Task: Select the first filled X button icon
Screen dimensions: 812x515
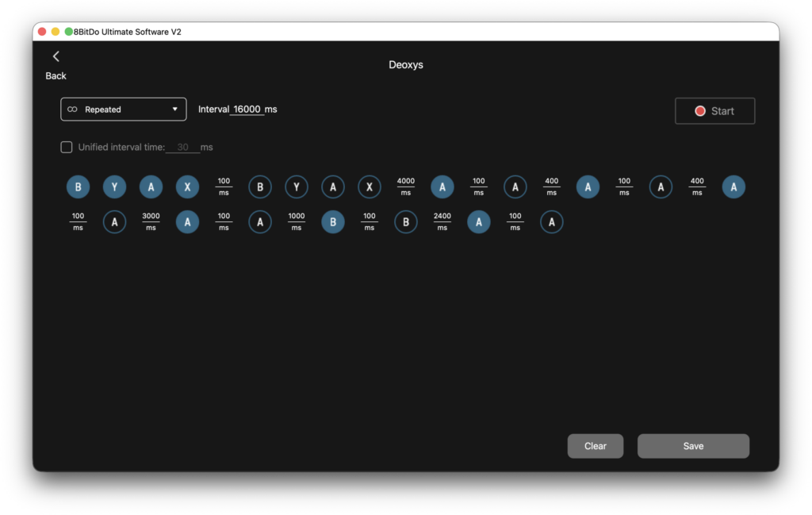Action: pos(187,187)
